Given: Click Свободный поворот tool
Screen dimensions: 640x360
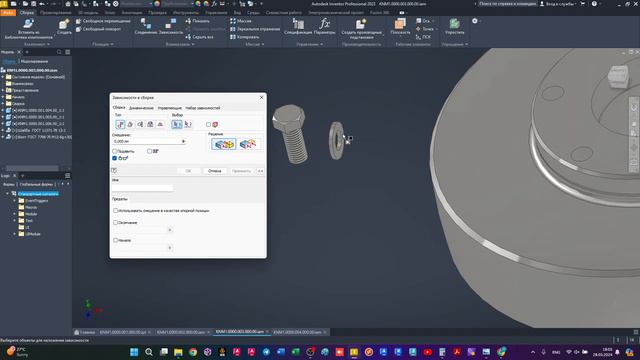Looking at the screenshot, I should 98,29.
